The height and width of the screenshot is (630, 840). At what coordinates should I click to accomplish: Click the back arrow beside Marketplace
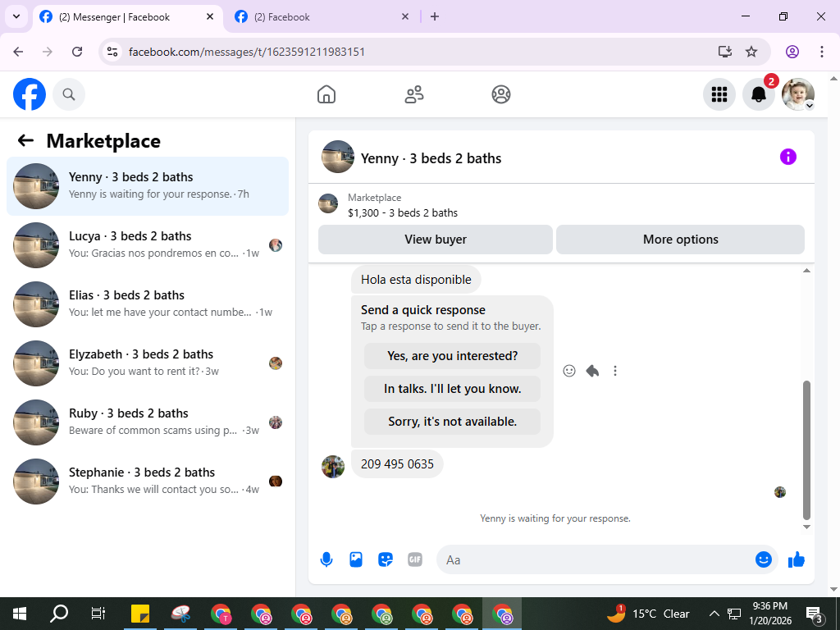[25, 141]
